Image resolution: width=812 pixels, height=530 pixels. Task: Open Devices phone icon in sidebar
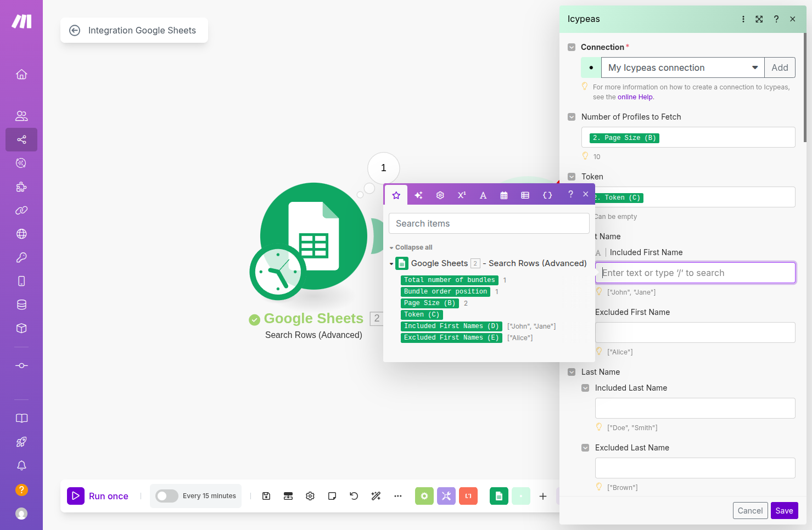tap(21, 281)
